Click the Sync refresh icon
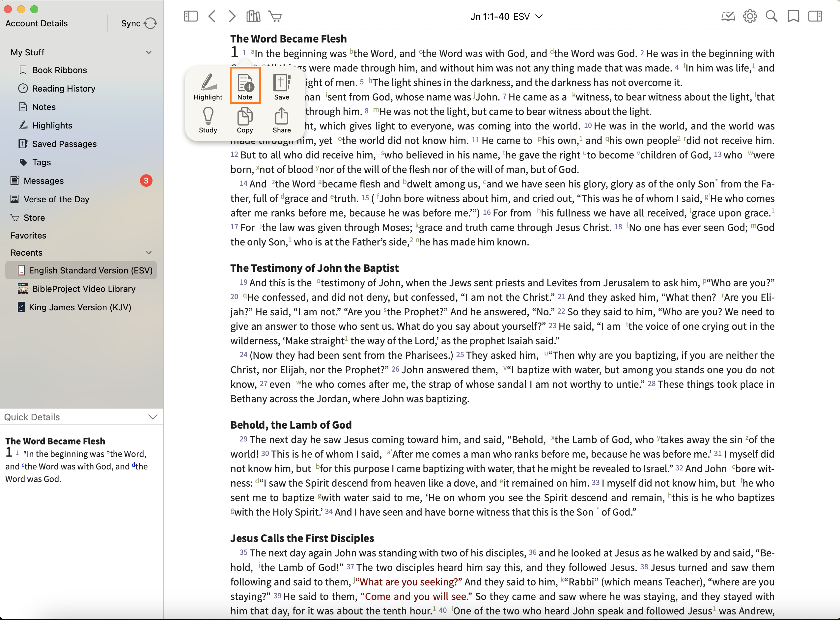 [x=151, y=23]
